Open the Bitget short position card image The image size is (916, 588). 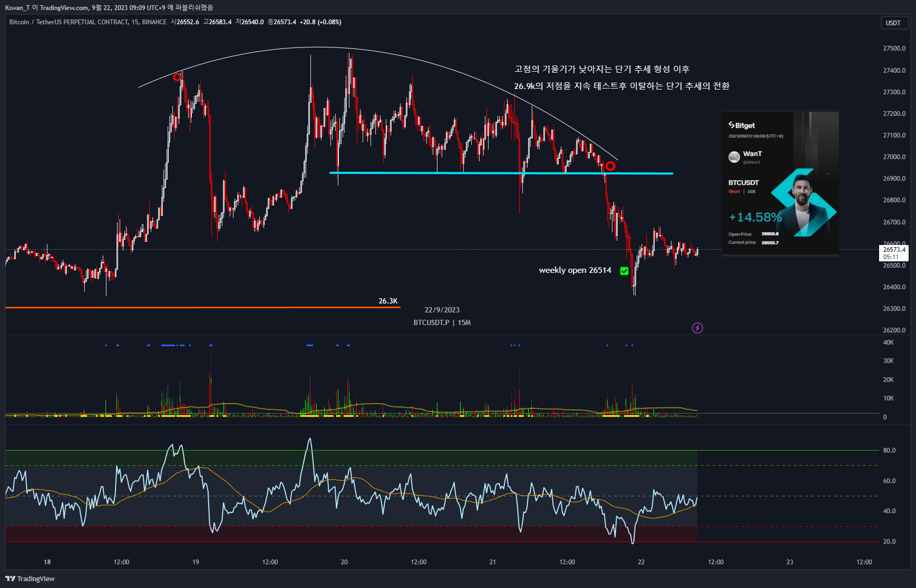click(x=780, y=183)
